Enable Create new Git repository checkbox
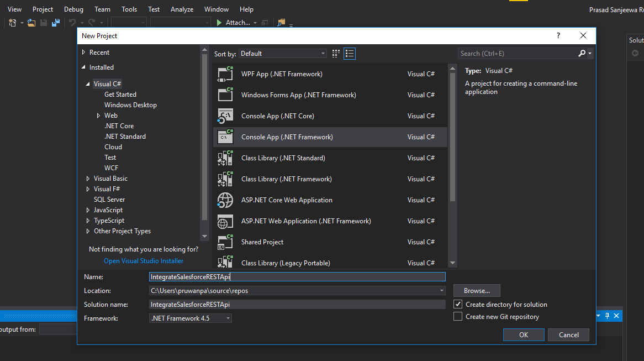644x361 pixels. pyautogui.click(x=458, y=317)
